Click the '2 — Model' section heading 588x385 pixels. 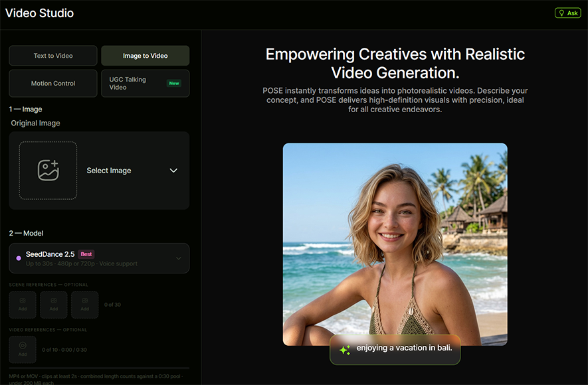coord(27,233)
